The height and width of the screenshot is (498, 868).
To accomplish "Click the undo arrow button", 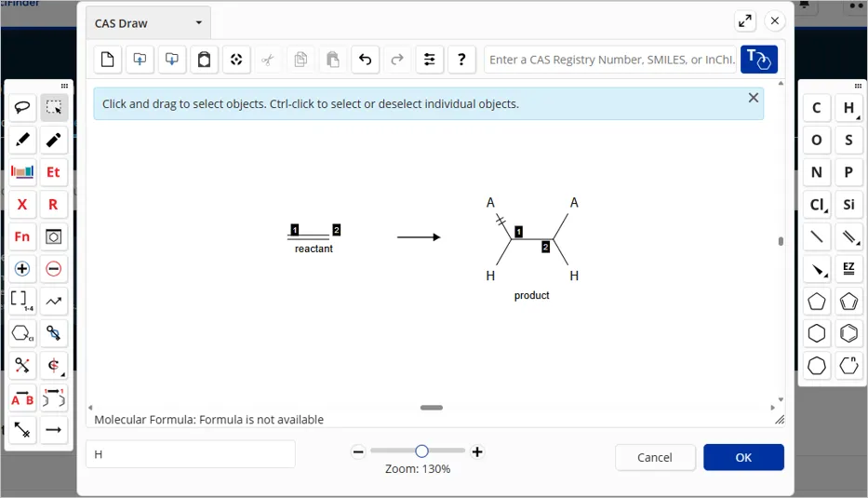I will 365,60.
